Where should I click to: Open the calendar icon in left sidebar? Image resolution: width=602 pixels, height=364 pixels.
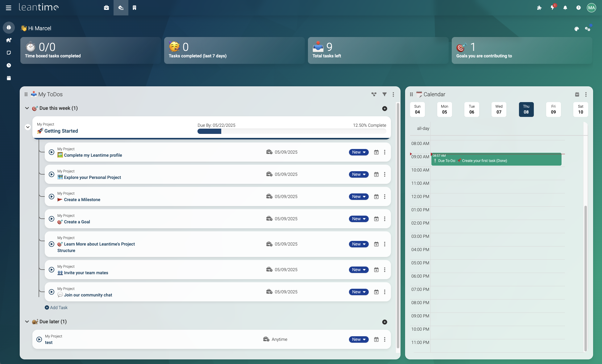click(x=9, y=78)
